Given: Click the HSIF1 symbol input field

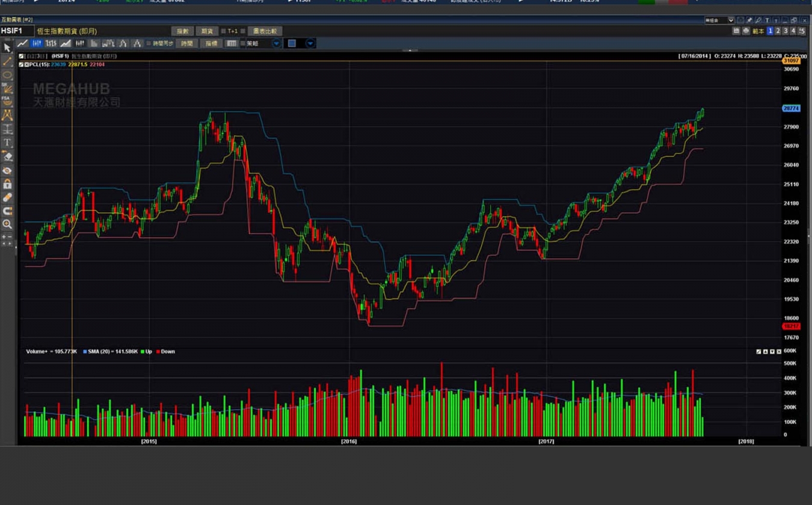Looking at the screenshot, I should [17, 31].
